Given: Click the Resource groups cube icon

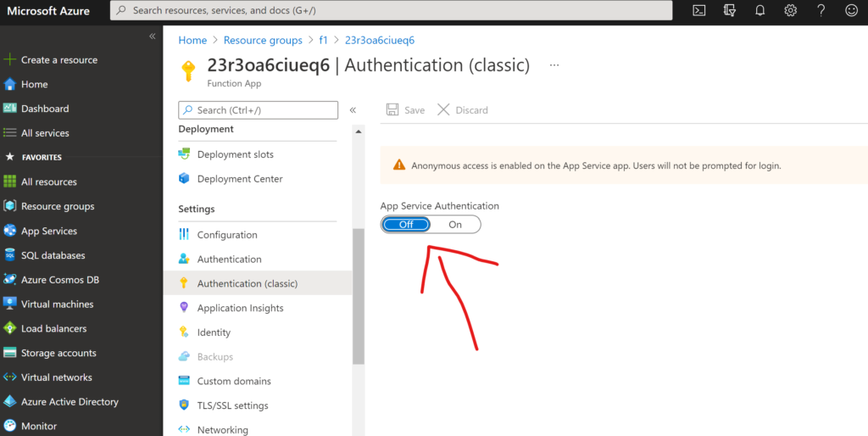Looking at the screenshot, I should [x=9, y=206].
